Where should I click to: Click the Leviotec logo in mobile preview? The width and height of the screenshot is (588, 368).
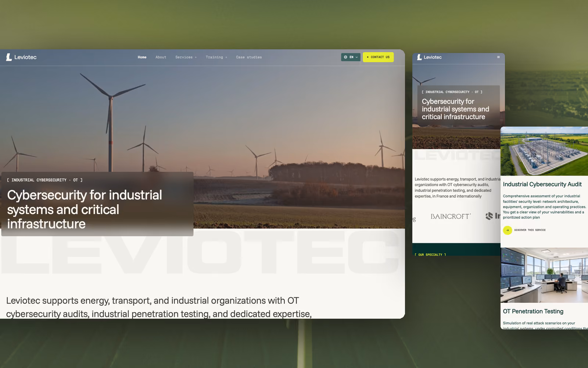pyautogui.click(x=429, y=57)
